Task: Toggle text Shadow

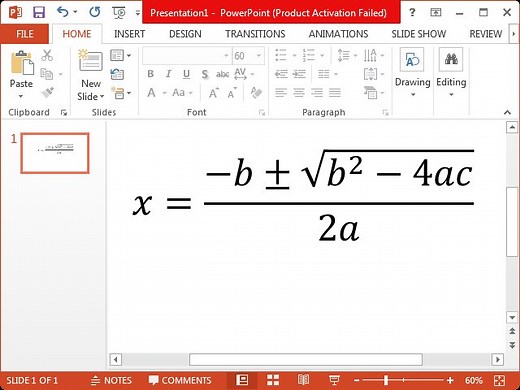Action: 204,74
